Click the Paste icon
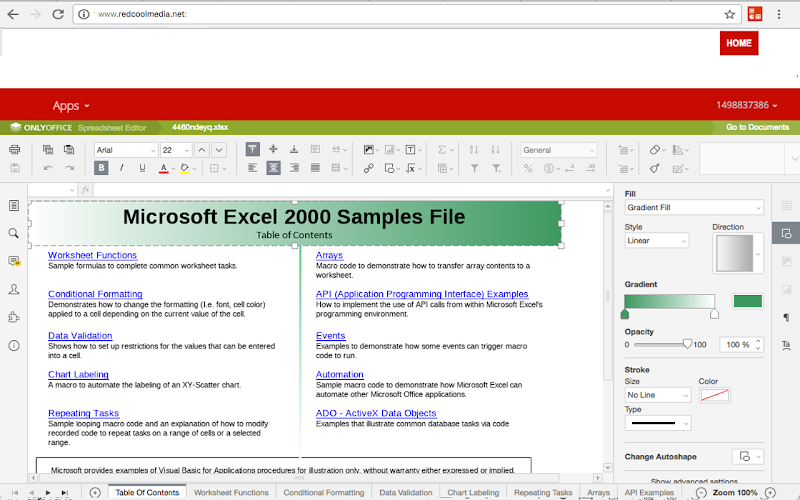The height and width of the screenshot is (500, 800). pos(69,149)
